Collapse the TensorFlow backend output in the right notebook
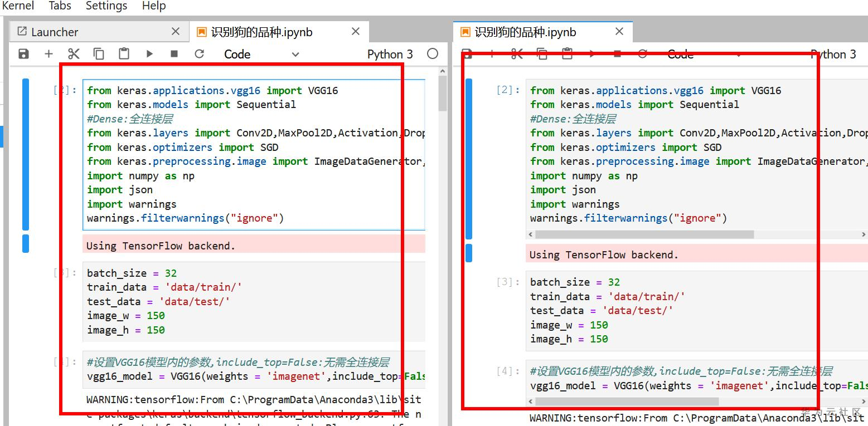The height and width of the screenshot is (426, 868). pyautogui.click(x=469, y=253)
